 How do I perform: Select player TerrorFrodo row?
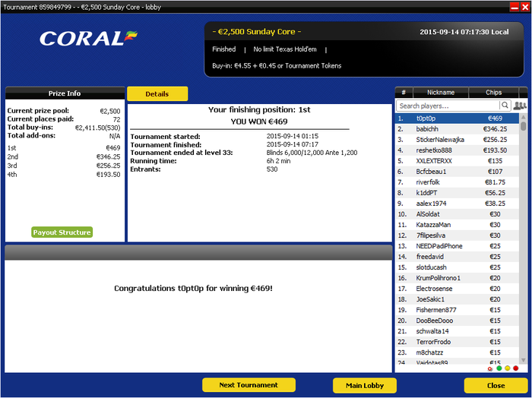tap(457, 342)
